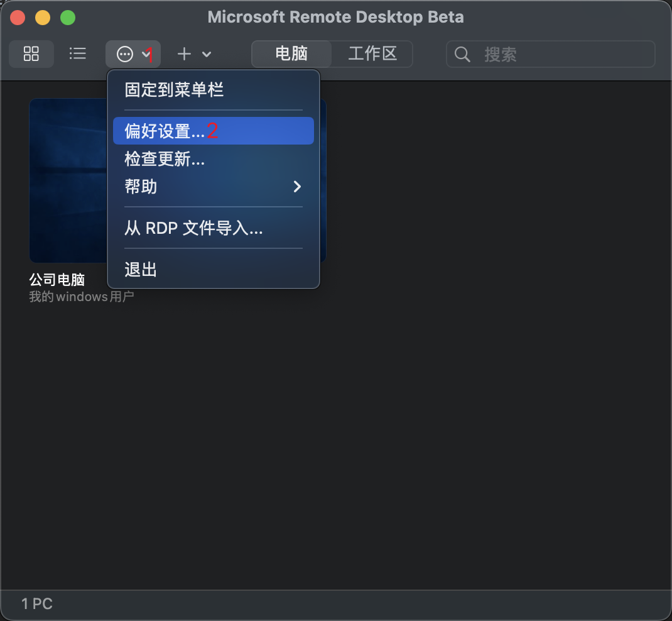Open the ellipsis settings menu button
Viewport: 672px width, 621px height.
point(133,54)
